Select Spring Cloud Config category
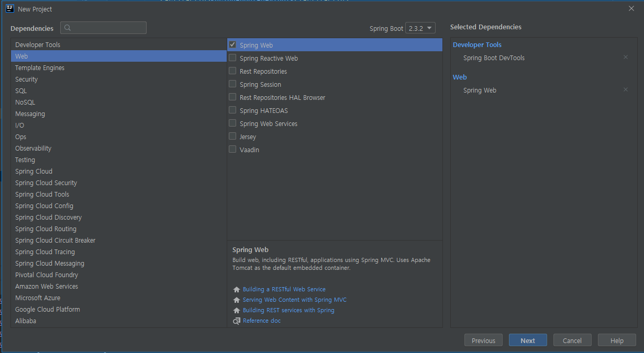This screenshot has width=644, height=353. (x=118, y=206)
